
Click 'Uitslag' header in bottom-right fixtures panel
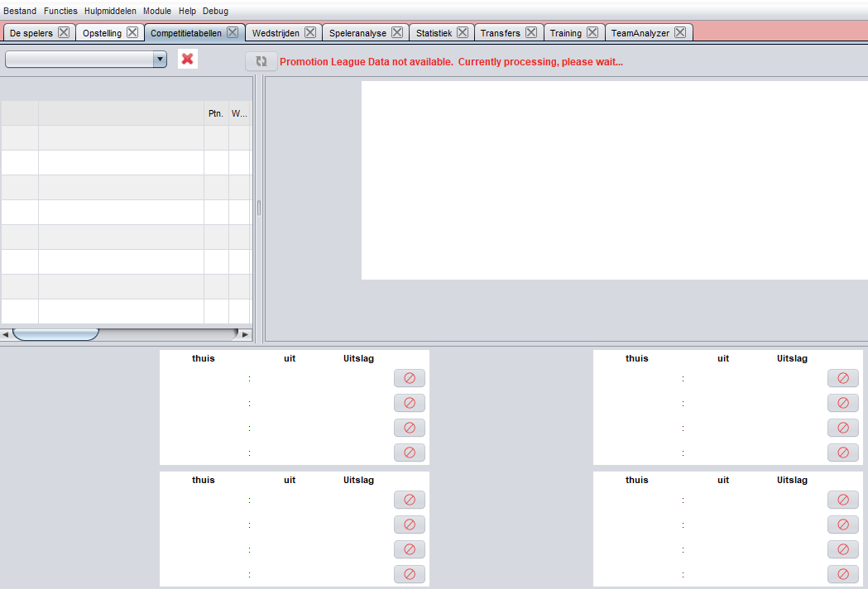[792, 480]
